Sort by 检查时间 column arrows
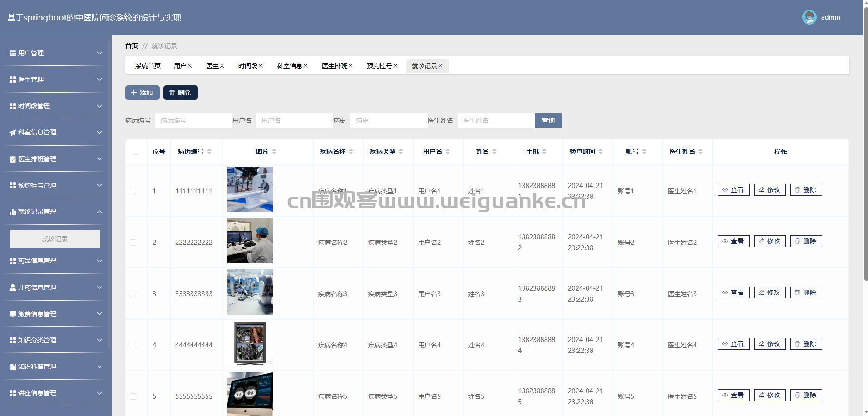868x416 pixels. point(601,151)
